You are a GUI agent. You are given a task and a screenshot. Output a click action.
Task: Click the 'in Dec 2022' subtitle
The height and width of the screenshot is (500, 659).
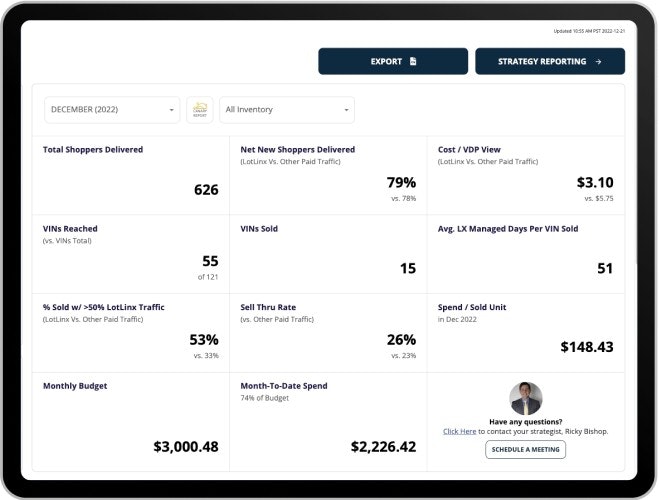457,319
